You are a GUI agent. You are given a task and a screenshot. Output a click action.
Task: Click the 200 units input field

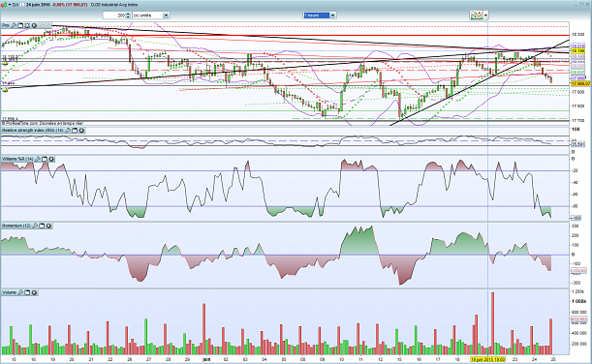[x=114, y=15]
